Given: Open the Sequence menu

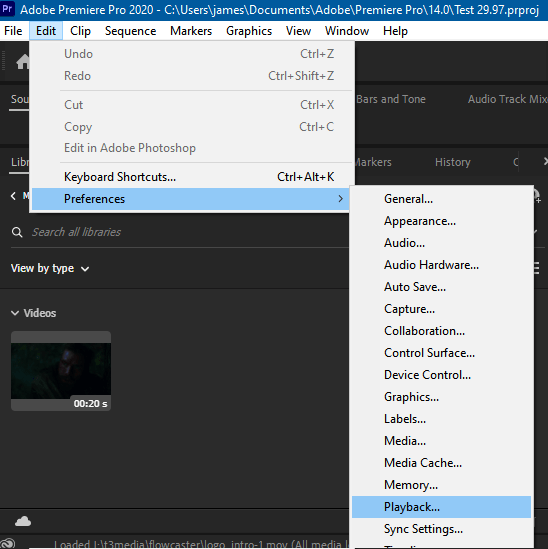Looking at the screenshot, I should 130,31.
